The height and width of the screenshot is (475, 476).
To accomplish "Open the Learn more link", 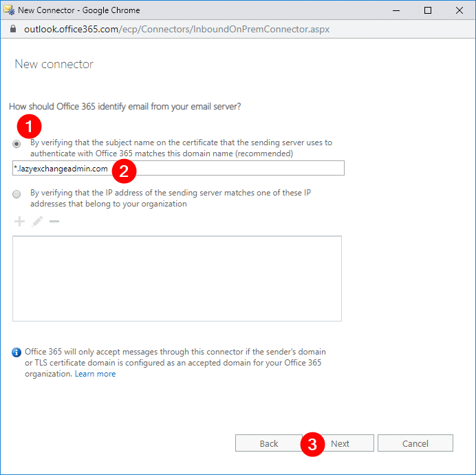I will click(x=95, y=374).
